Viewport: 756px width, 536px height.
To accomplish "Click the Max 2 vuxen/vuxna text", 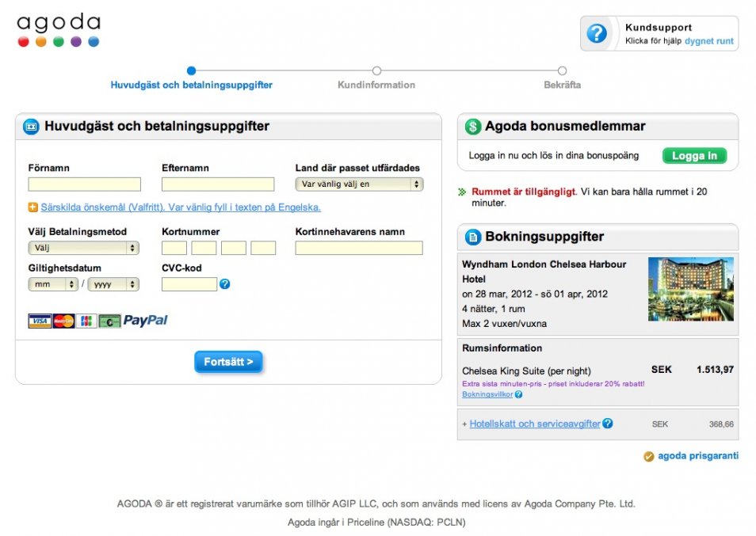I will point(504,324).
